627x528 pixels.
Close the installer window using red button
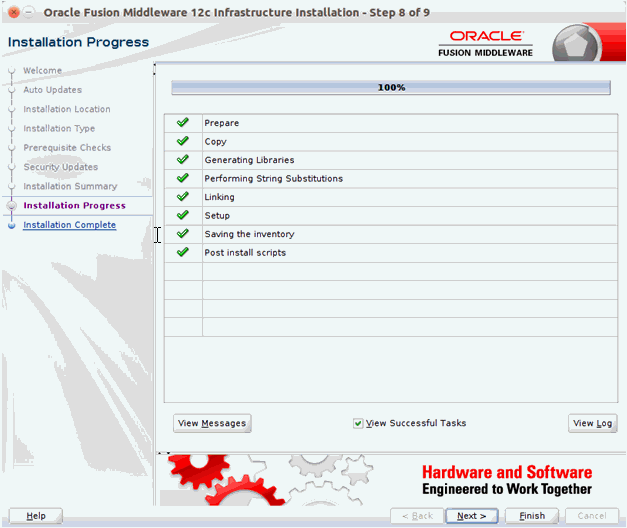tap(13, 12)
